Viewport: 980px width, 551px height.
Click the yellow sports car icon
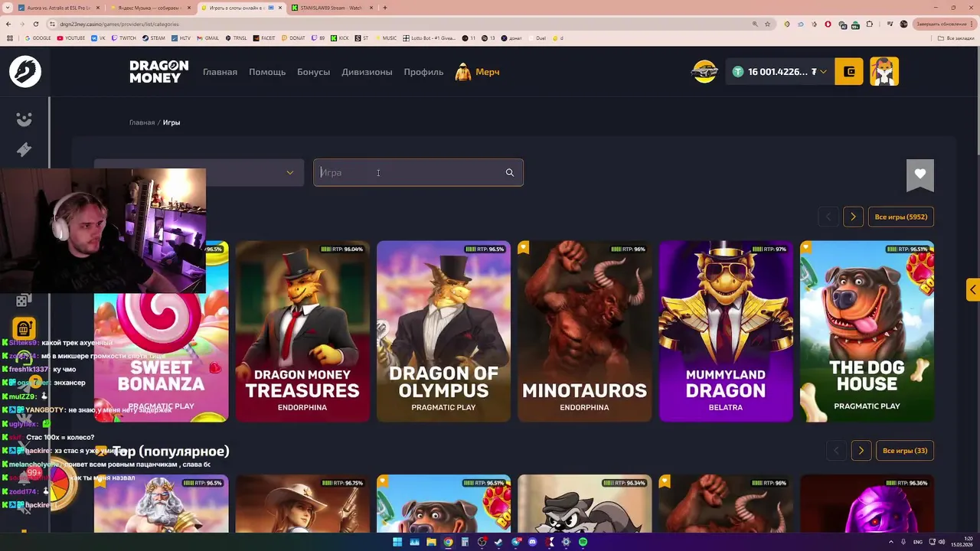click(x=704, y=71)
